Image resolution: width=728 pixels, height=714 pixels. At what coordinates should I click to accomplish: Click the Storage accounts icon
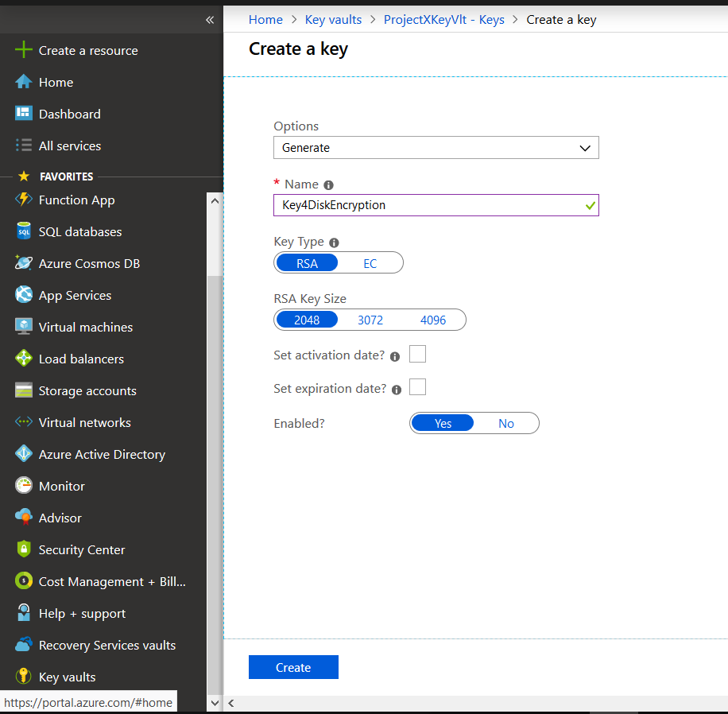pyautogui.click(x=24, y=390)
